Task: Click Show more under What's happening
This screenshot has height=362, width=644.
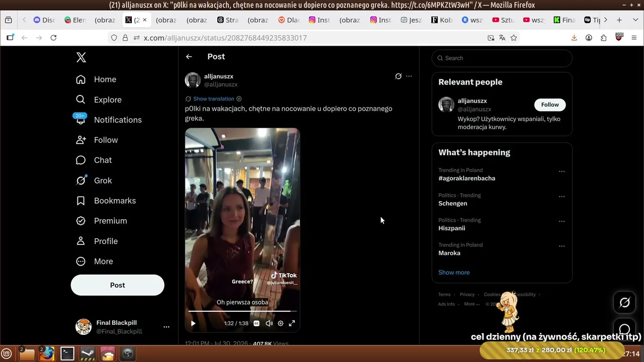Action: [x=454, y=273]
